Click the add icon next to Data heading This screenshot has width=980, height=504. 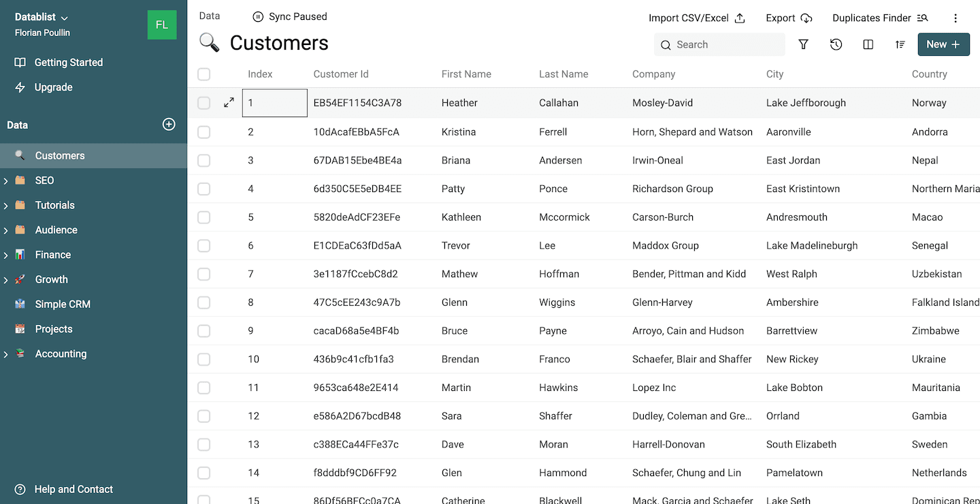[168, 125]
